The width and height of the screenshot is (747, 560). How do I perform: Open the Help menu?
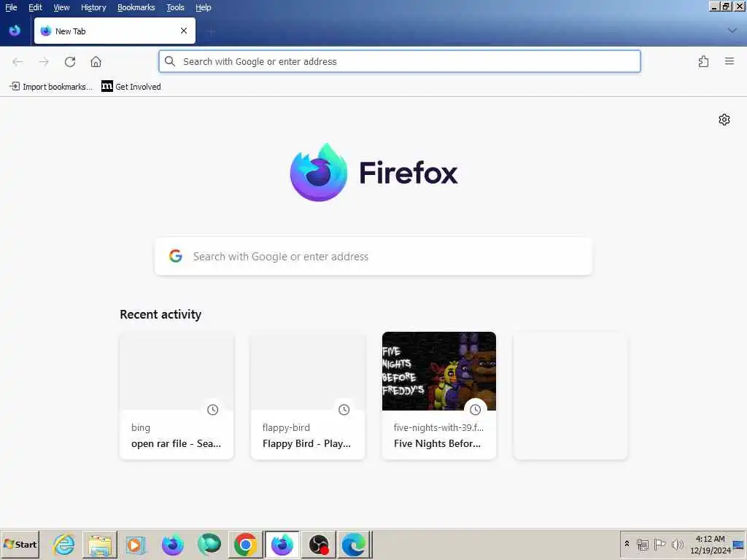(x=204, y=7)
